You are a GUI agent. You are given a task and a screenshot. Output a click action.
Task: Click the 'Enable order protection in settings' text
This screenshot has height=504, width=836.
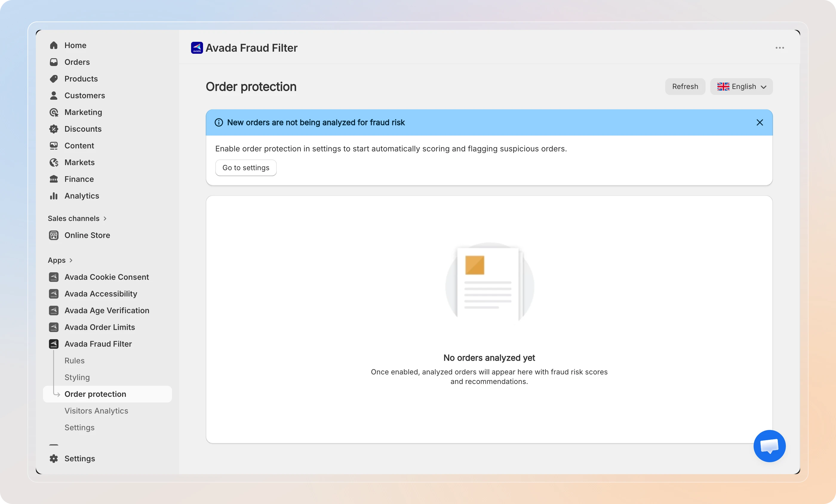point(391,149)
